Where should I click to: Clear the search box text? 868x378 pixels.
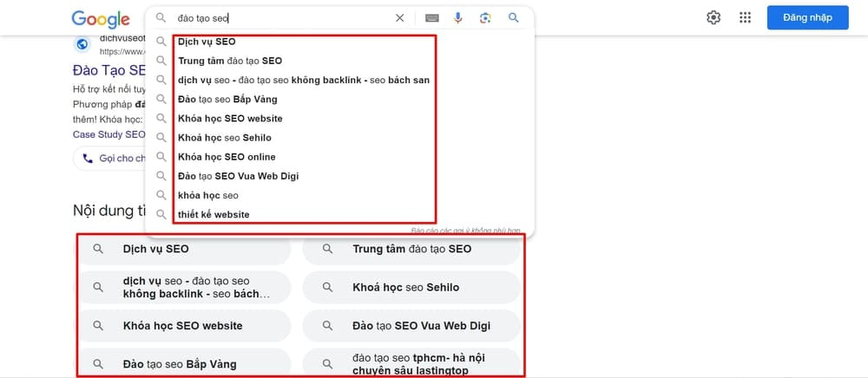point(399,17)
